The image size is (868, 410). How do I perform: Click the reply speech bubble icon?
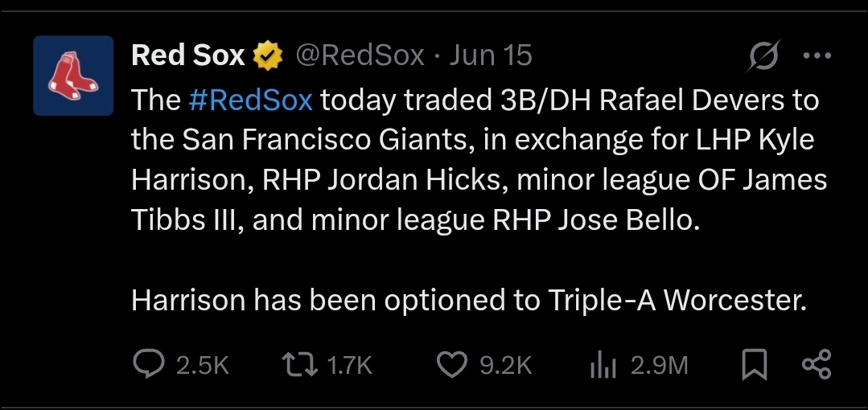pos(150,365)
